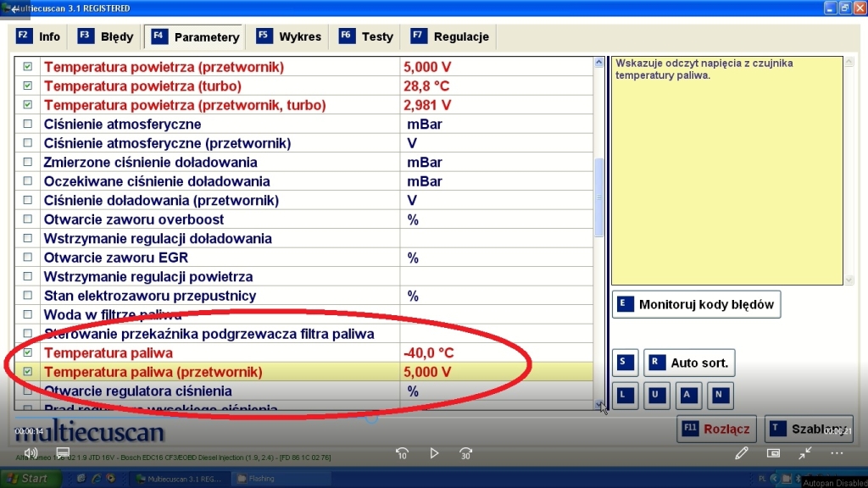Click the parameter list scroll-up arrow
The image size is (868, 488).
click(599, 63)
